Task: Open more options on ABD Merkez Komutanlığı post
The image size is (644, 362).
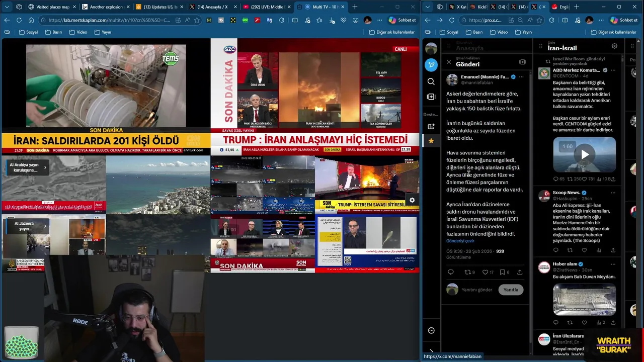Action: [613, 70]
